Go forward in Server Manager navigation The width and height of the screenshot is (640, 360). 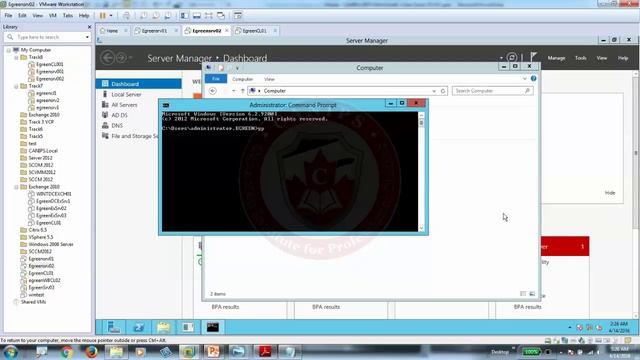[x=121, y=58]
